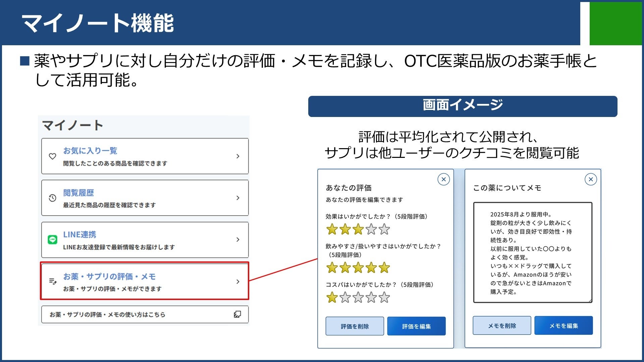The width and height of the screenshot is (644, 362).
Task: Click the clock history icon beside 閲覧履歴
Action: point(52,198)
